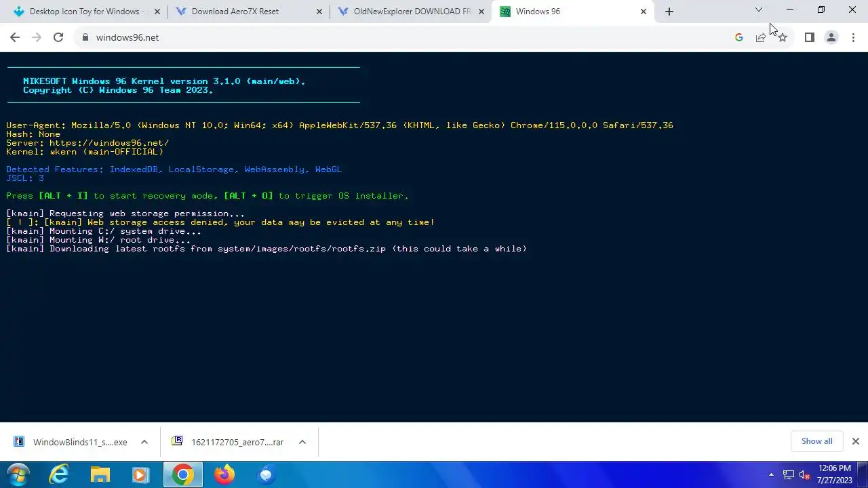
Task: Click Show all downloads
Action: (x=816, y=441)
